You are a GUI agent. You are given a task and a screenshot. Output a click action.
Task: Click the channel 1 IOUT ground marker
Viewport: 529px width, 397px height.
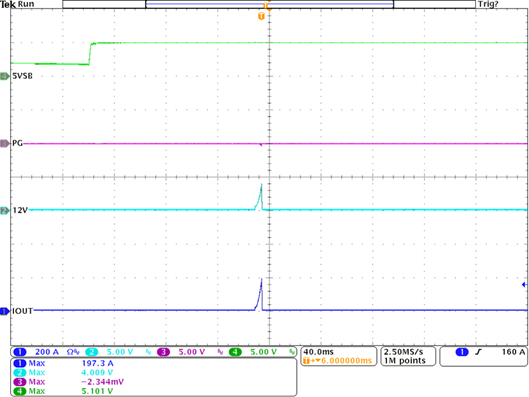(4, 311)
